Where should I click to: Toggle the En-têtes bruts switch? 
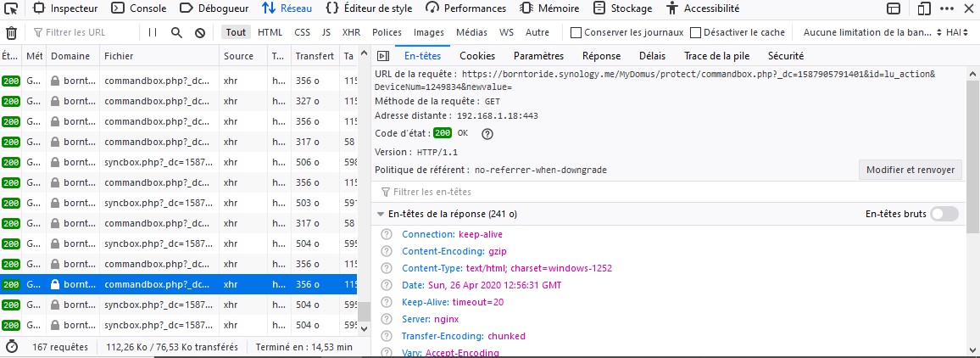tap(944, 215)
